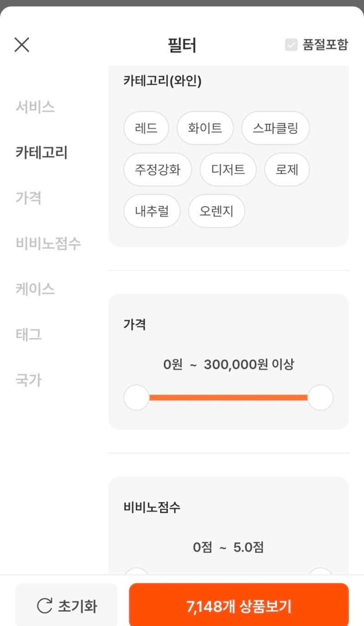This screenshot has width=364, height=626.
Task: Select the 레드 wine category chip
Action: pos(146,128)
